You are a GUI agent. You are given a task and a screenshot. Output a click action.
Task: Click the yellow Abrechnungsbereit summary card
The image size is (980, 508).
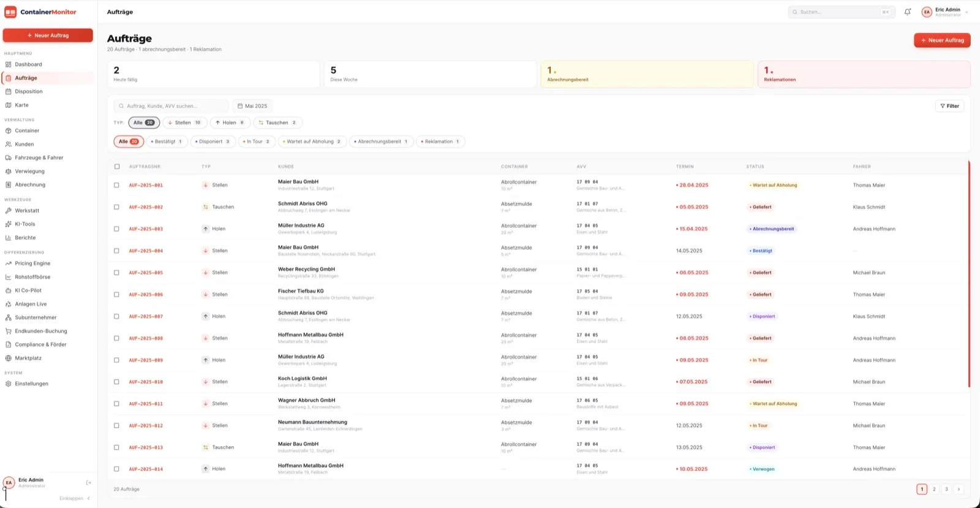647,74
